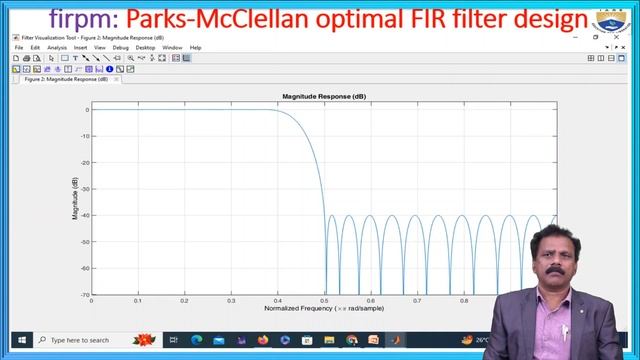640x360 pixels.
Task: Select the Insert Line tool
Action: [107, 58]
